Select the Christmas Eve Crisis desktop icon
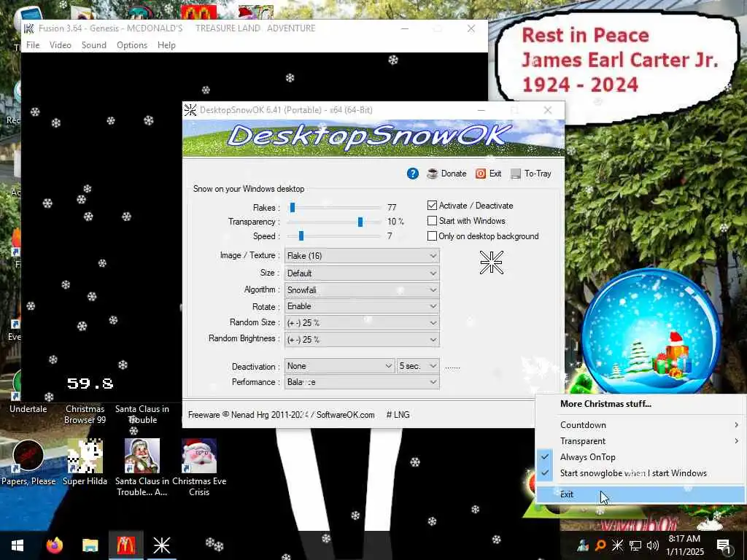The width and height of the screenshot is (747, 560). pyautogui.click(x=199, y=467)
